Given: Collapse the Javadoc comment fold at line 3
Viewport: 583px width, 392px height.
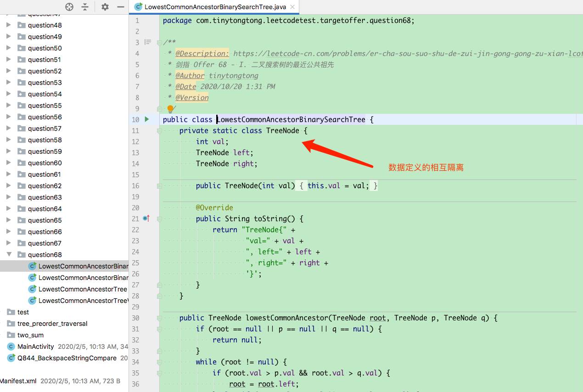Looking at the screenshot, I should (x=159, y=42).
